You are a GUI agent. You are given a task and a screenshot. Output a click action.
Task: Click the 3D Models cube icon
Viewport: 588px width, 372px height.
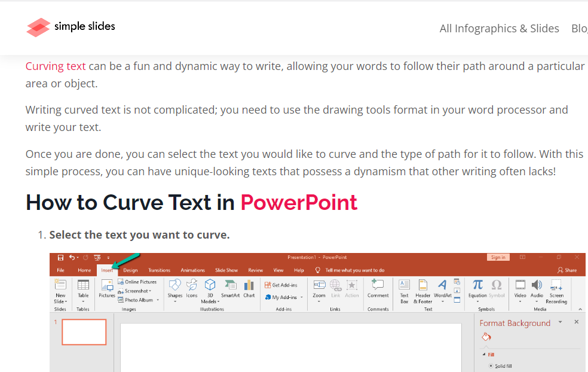pyautogui.click(x=210, y=285)
